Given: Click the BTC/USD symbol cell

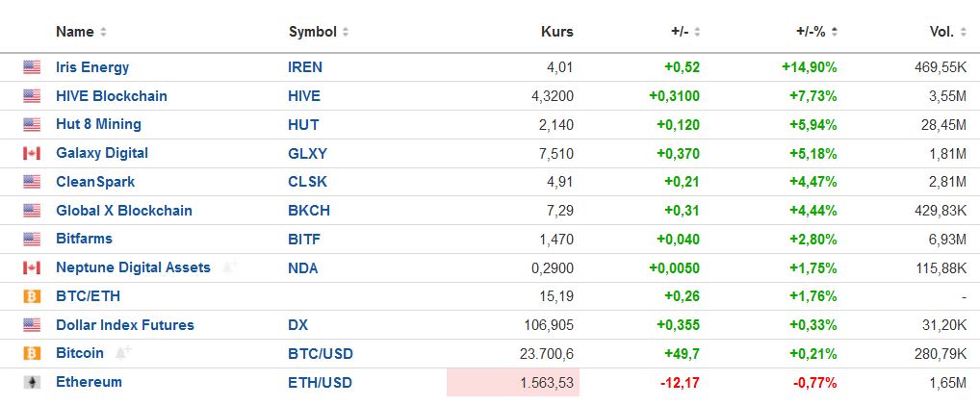Looking at the screenshot, I should point(320,354).
